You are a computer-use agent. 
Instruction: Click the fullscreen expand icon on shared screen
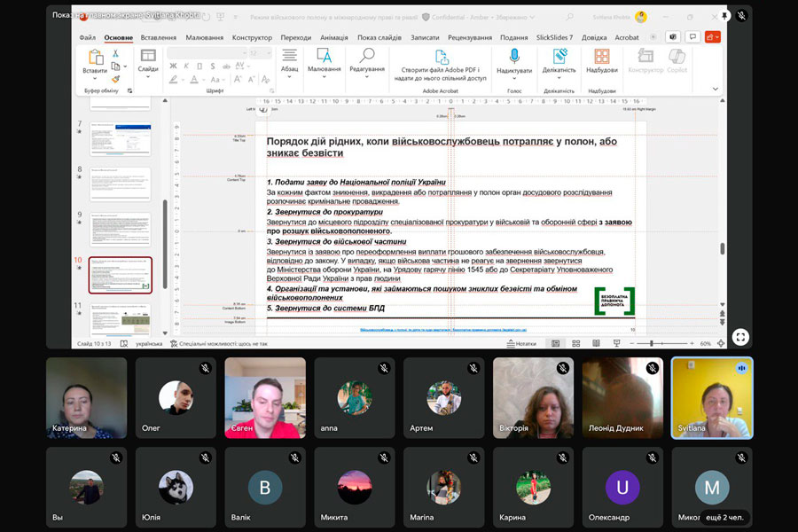tap(740, 337)
